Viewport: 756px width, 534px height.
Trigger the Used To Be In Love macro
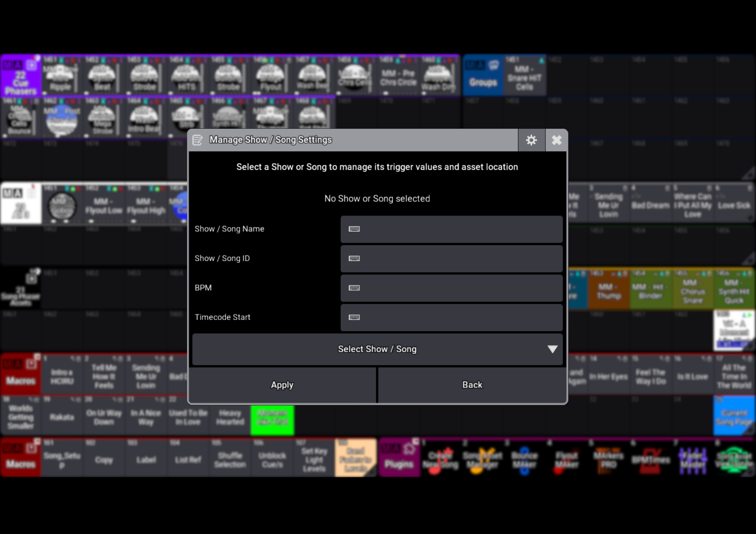coord(188,416)
